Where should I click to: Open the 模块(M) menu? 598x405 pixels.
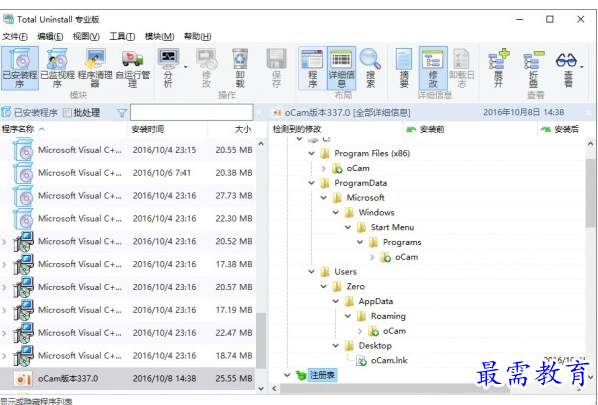pos(159,37)
